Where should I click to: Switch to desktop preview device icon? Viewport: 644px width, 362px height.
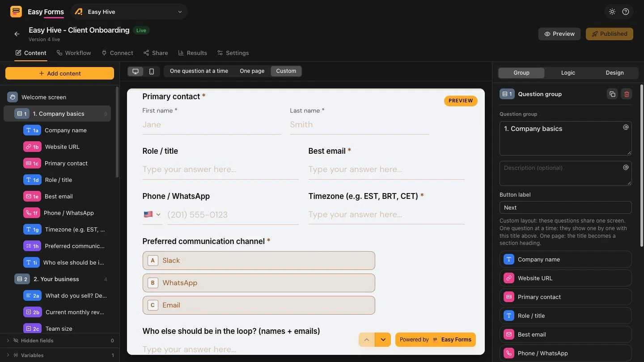[136, 71]
